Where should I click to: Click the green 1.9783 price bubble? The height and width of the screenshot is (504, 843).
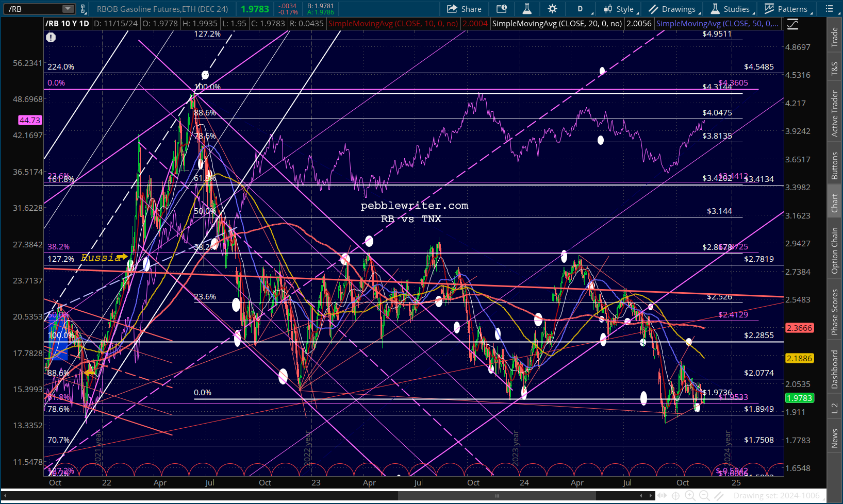pyautogui.click(x=799, y=398)
